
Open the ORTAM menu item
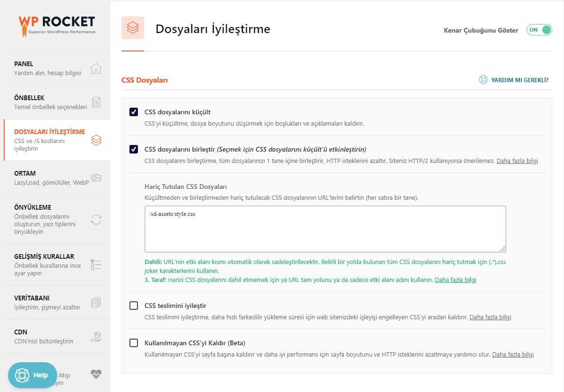pos(57,178)
